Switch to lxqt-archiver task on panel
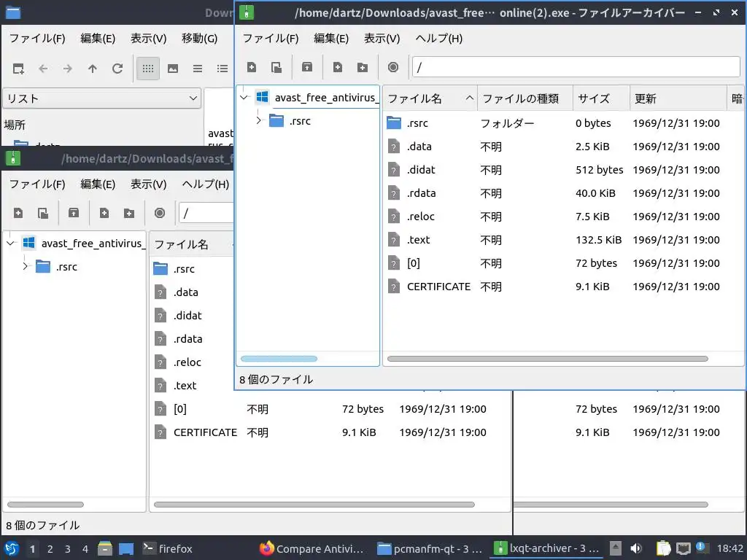This screenshot has height=560, width=747. (548, 548)
